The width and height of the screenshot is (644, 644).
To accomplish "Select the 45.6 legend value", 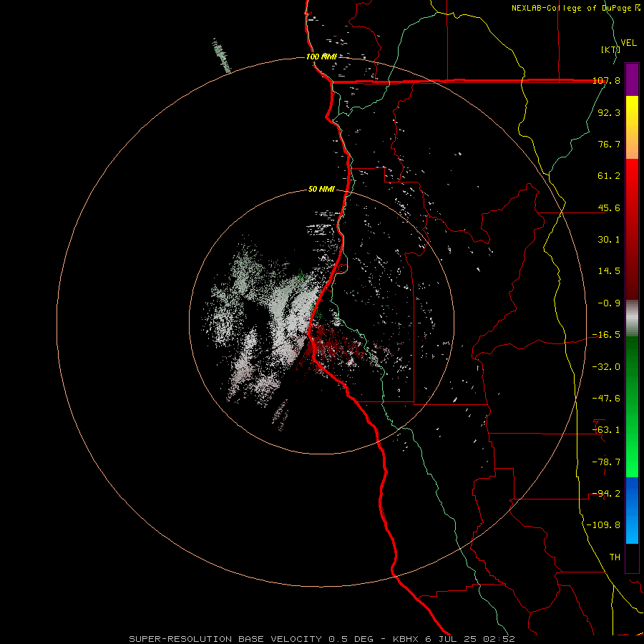I will [x=609, y=208].
